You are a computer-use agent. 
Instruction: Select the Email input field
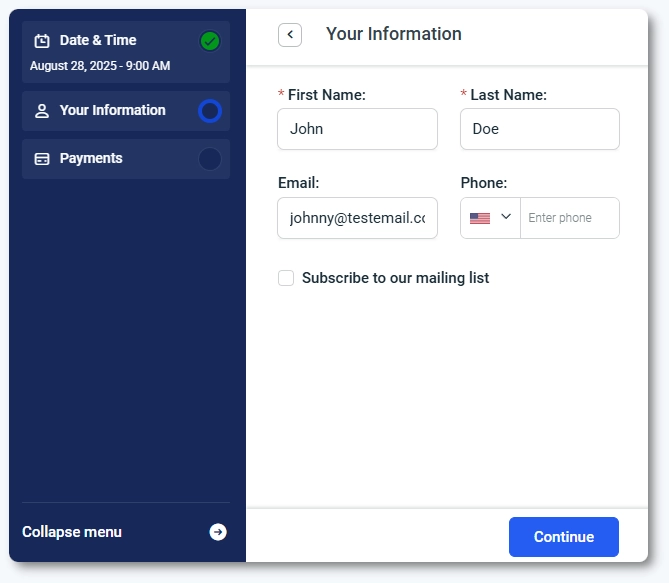click(x=357, y=218)
